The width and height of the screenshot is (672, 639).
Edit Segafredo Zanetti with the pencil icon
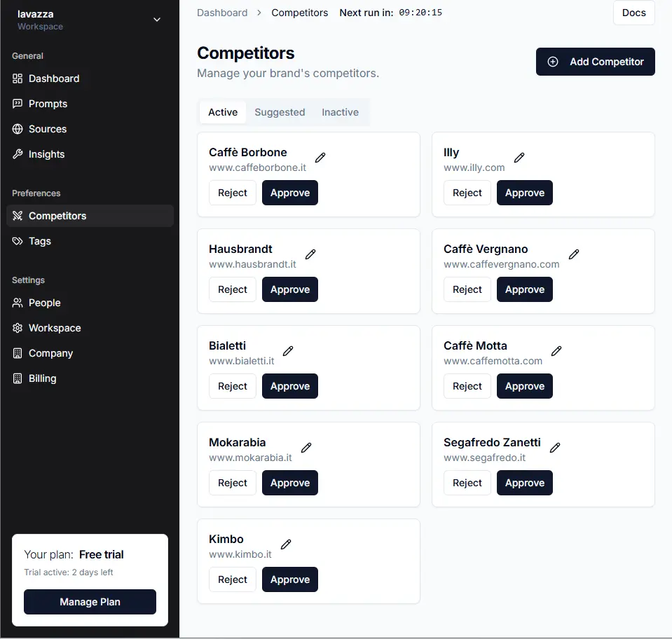555,448
